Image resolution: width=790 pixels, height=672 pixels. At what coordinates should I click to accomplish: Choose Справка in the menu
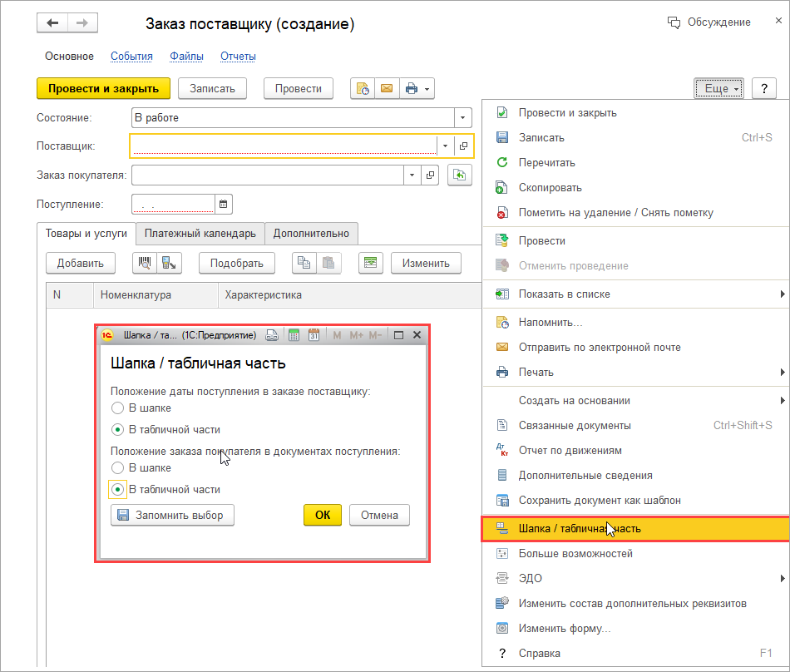click(x=636, y=654)
